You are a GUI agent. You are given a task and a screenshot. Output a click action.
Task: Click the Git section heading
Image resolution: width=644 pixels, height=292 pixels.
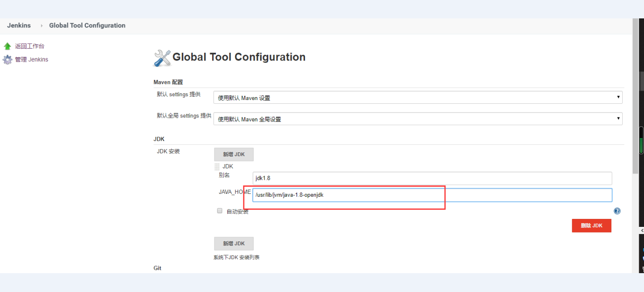157,268
